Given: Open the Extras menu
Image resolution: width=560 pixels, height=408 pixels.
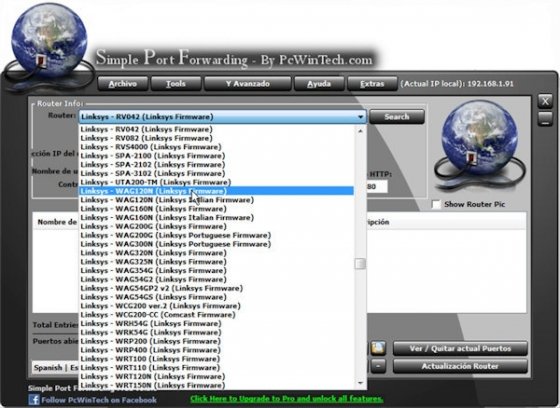Looking at the screenshot, I should coord(372,84).
